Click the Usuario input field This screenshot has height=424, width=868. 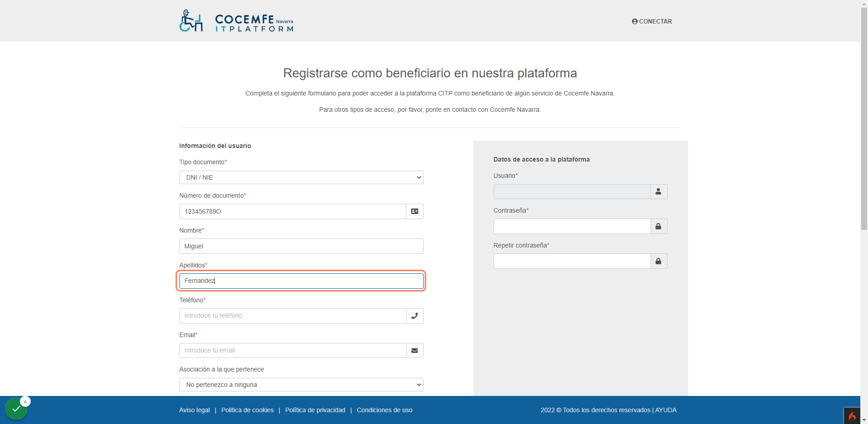(x=572, y=192)
